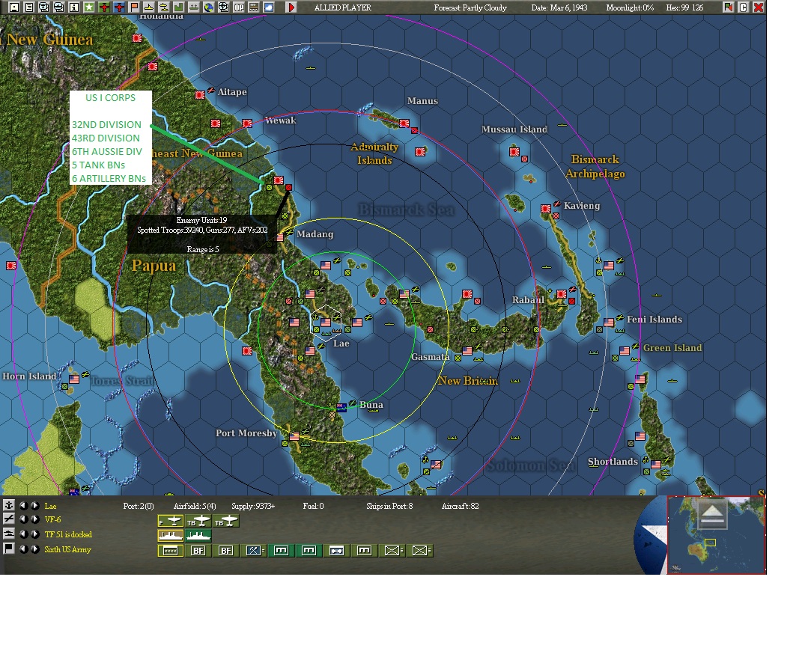Select the base at Madang
811x672 pixels.
pyautogui.click(x=281, y=237)
